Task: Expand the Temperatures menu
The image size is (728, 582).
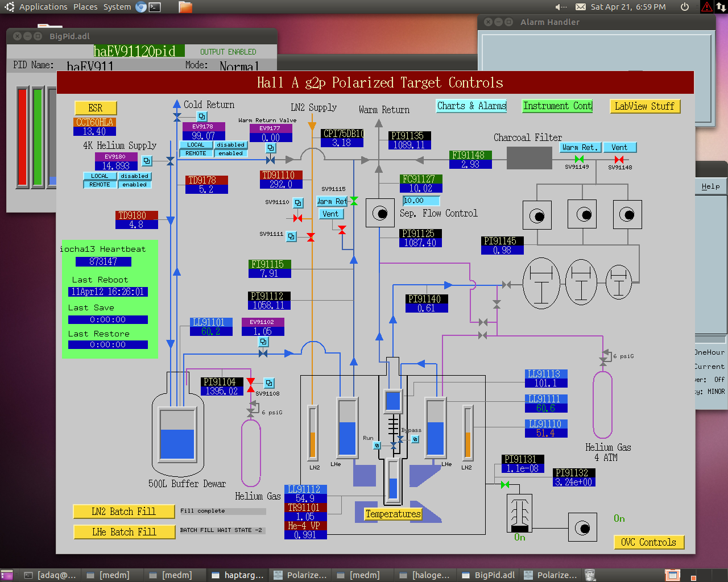Action: pyautogui.click(x=393, y=514)
